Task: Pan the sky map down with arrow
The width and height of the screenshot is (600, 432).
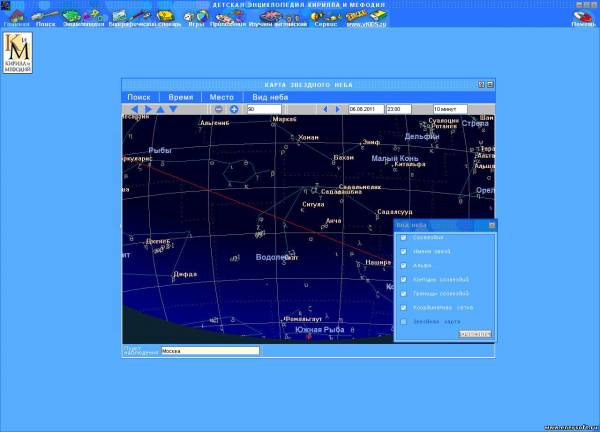Action: pyautogui.click(x=173, y=109)
